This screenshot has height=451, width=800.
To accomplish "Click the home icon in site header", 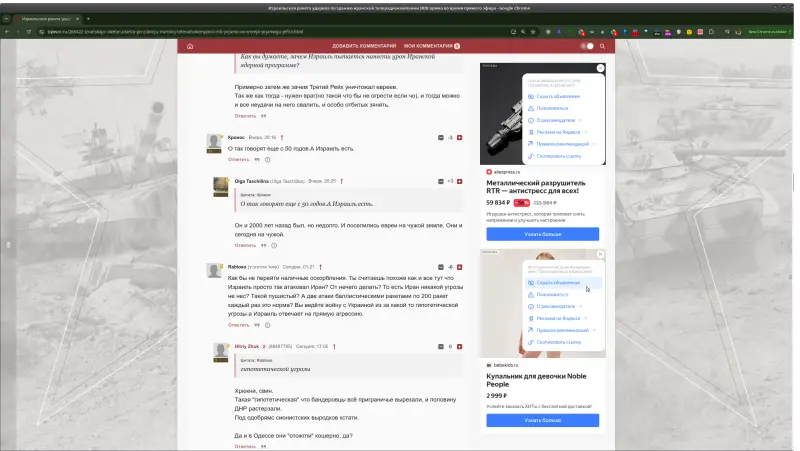I will 189,46.
